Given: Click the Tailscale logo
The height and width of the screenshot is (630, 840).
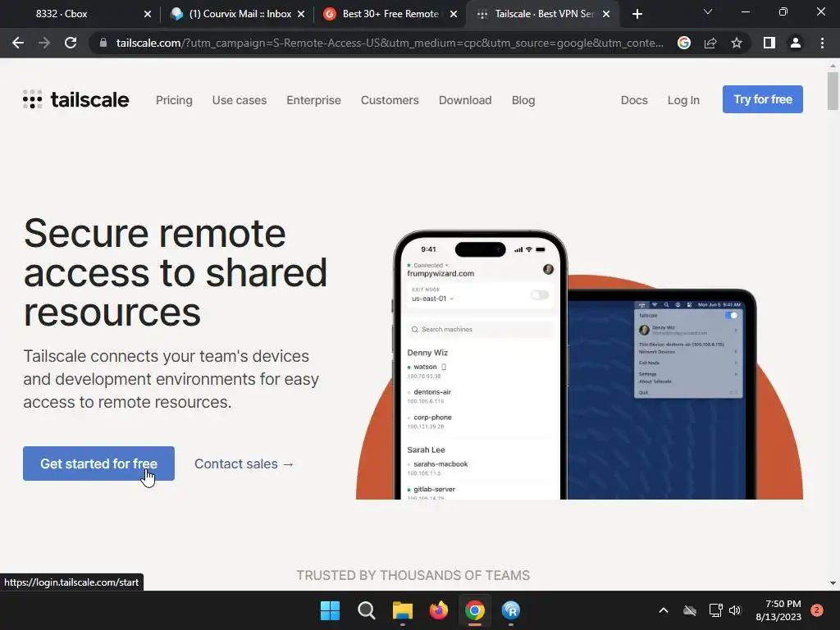Looking at the screenshot, I should (x=76, y=99).
